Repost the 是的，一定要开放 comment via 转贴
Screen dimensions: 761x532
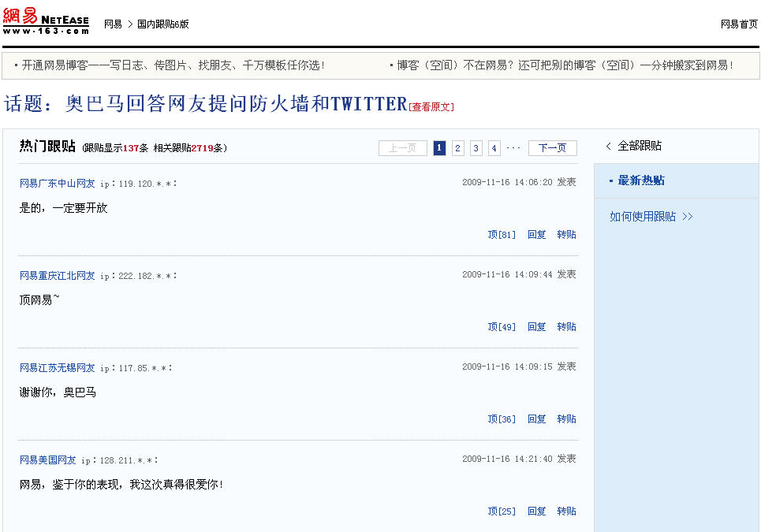[566, 235]
